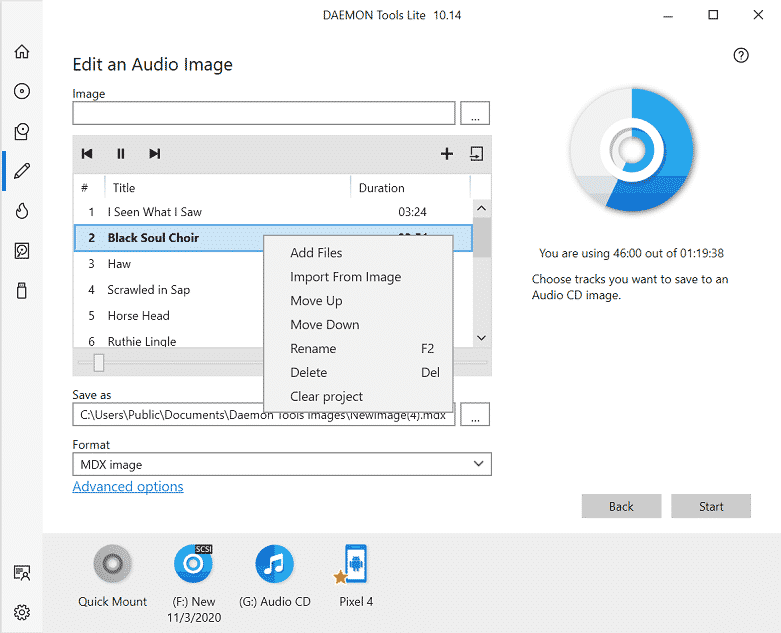This screenshot has width=781, height=633.
Task: Select the USB drive sidebar icon
Action: [x=22, y=291]
